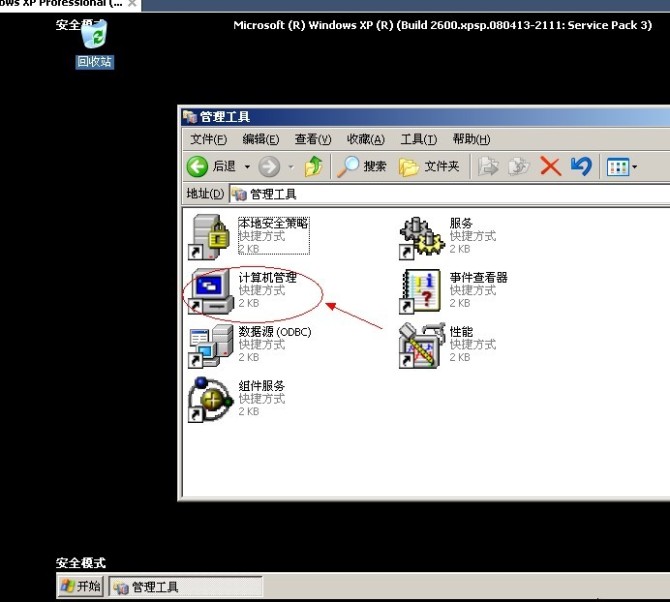The height and width of the screenshot is (602, 670).
Task: Click the Copy To toolbar icon
Action: [519, 166]
